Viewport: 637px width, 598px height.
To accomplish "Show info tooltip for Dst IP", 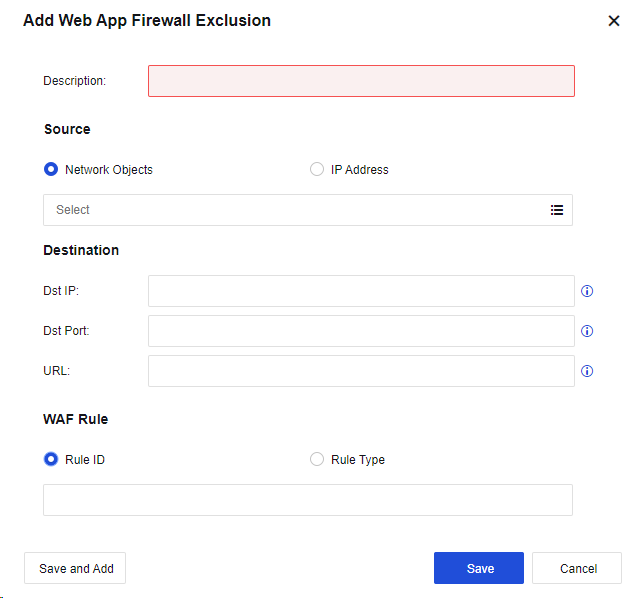I will tap(587, 291).
